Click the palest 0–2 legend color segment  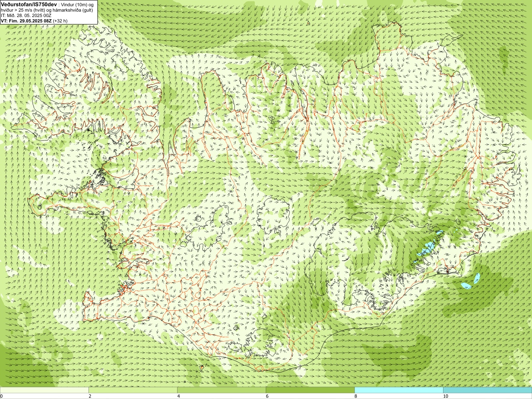click(44, 390)
